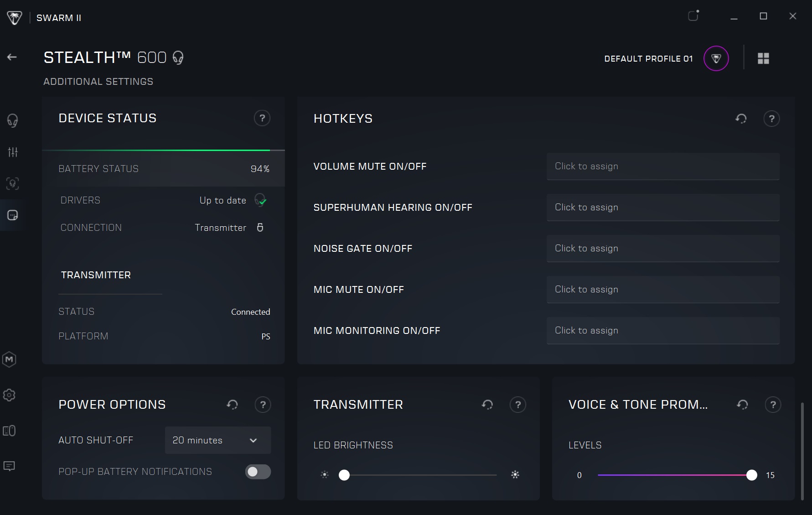Image resolution: width=812 pixels, height=515 pixels.
Task: Toggle pop-up battery notifications switch
Action: [x=258, y=472]
